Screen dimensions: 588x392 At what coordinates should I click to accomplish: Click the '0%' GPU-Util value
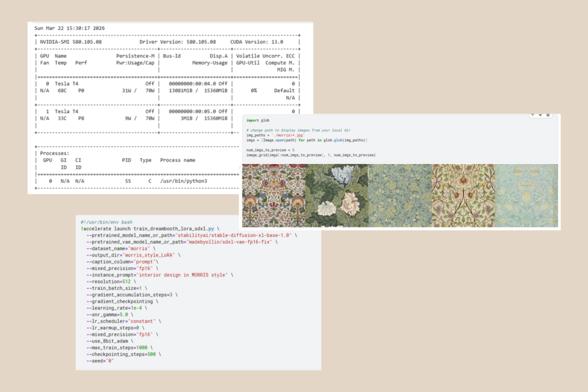pos(254,91)
